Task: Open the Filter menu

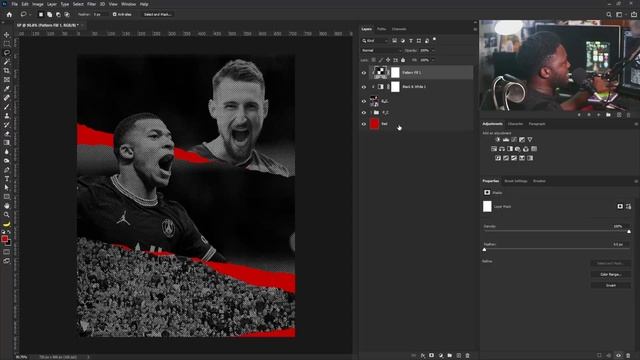Action: click(91, 4)
